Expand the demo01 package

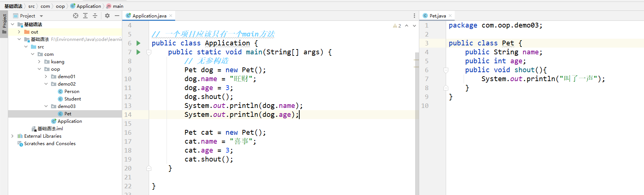point(46,76)
